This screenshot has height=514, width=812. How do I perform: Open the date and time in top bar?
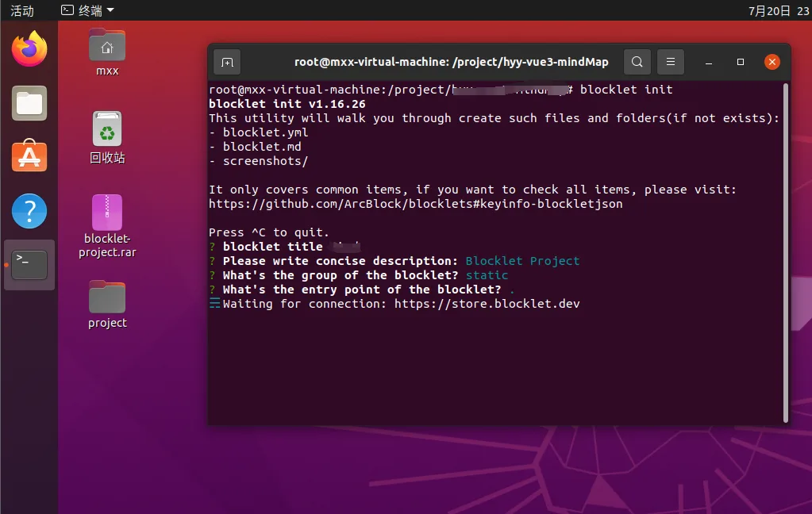pyautogui.click(x=779, y=10)
